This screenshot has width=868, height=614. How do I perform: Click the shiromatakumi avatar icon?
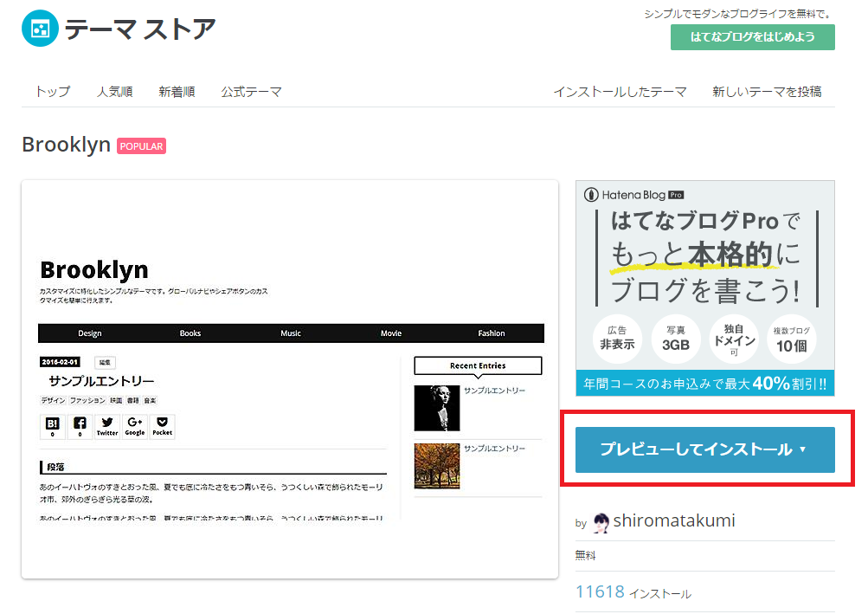point(601,522)
